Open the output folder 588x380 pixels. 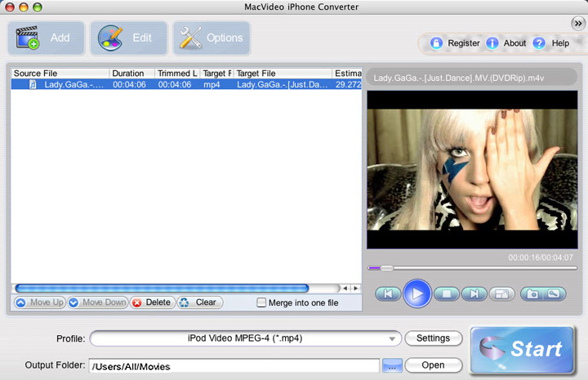coord(433,365)
